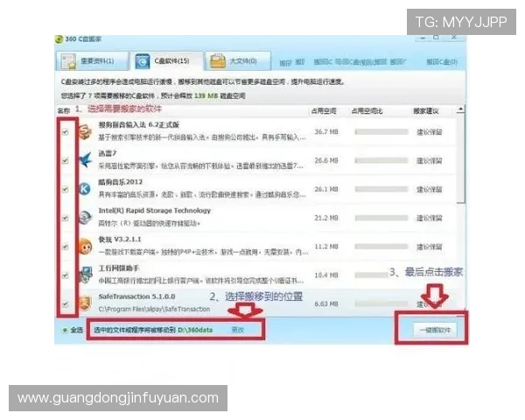The height and width of the screenshot is (420, 525).
Task: Click the 26.6 MB size value
Action: coord(326,160)
